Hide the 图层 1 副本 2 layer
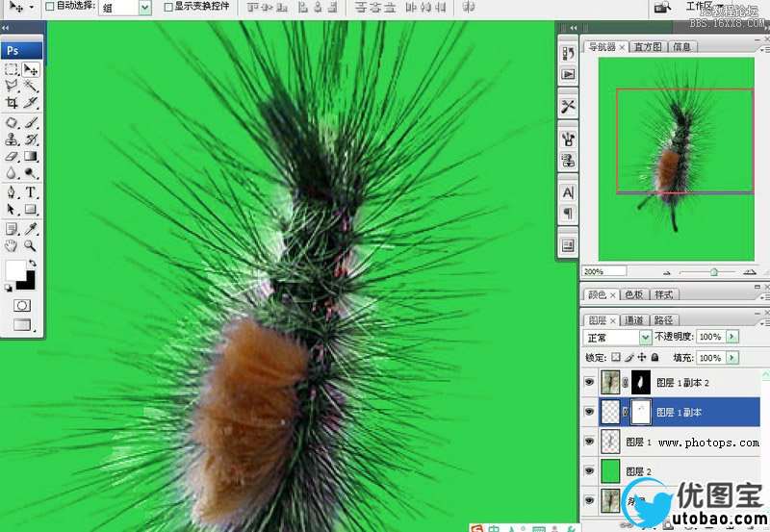 tap(589, 382)
